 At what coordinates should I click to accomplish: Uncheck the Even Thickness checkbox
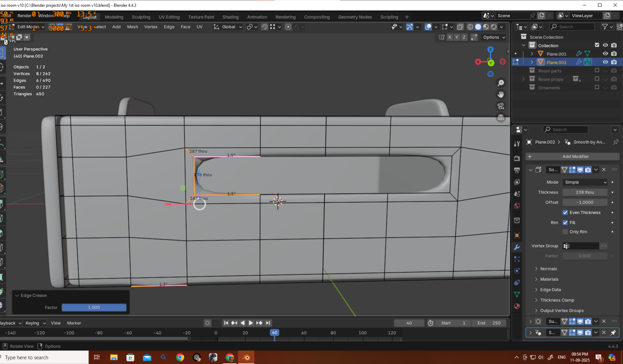(x=565, y=213)
